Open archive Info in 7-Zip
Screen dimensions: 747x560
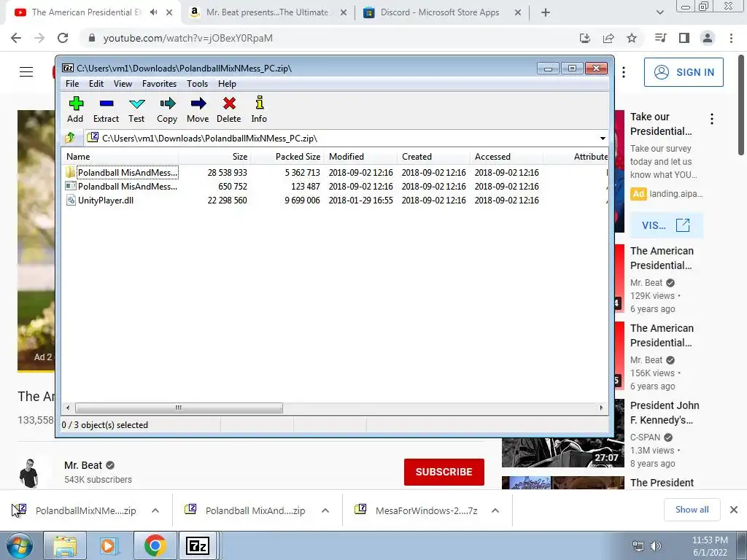tap(259, 109)
